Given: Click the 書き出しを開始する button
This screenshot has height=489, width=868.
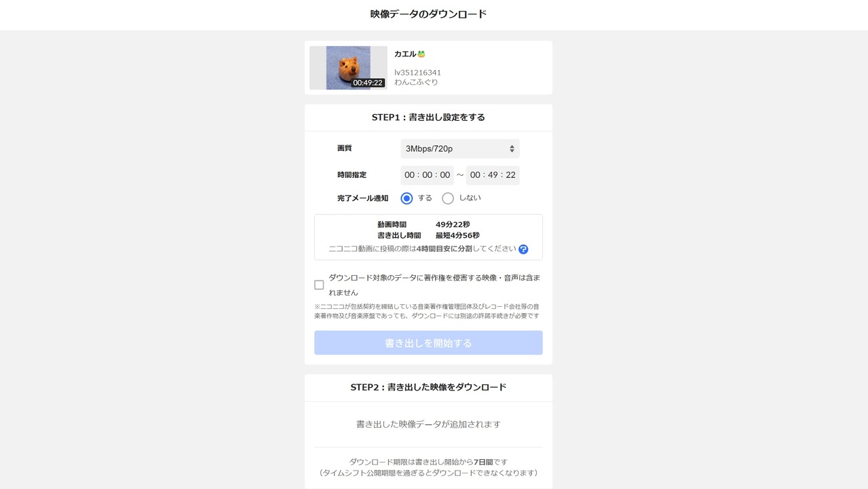Looking at the screenshot, I should [x=428, y=343].
